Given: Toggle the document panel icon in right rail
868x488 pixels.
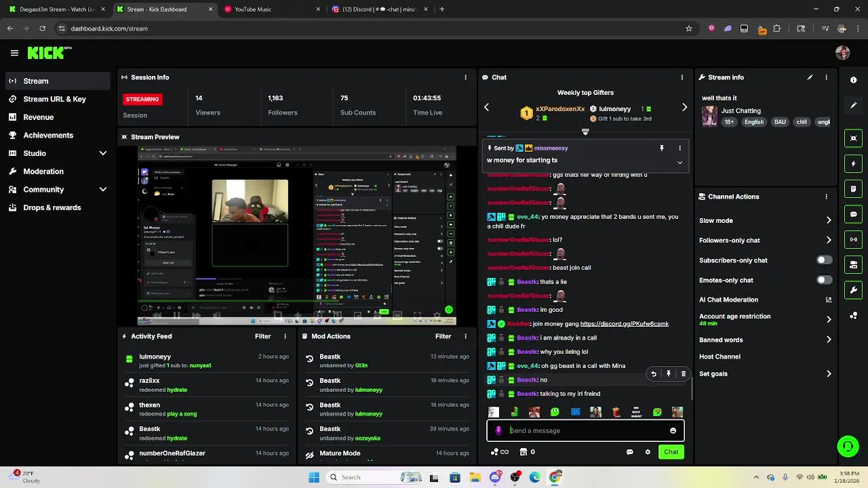Looking at the screenshot, I should tap(853, 189).
